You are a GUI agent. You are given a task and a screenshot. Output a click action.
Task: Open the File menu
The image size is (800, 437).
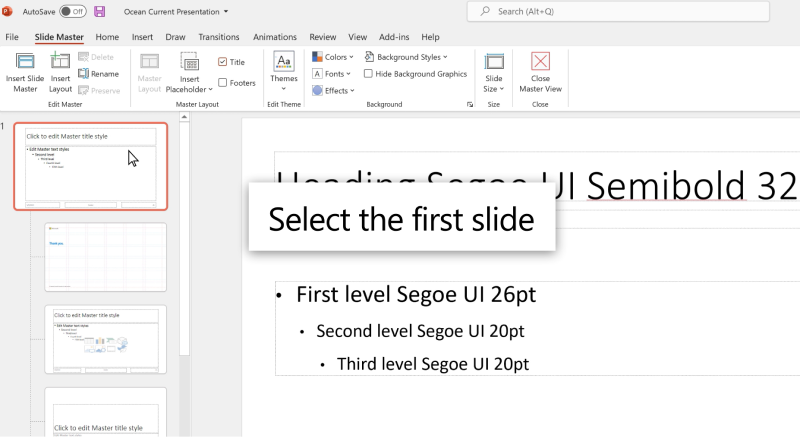coord(12,37)
